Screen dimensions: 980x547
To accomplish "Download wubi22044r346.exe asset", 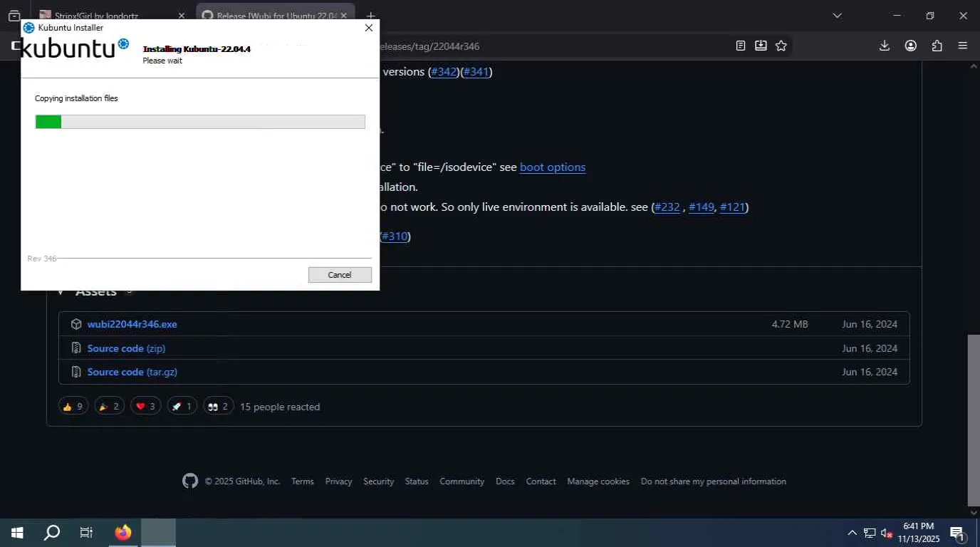I will (132, 324).
